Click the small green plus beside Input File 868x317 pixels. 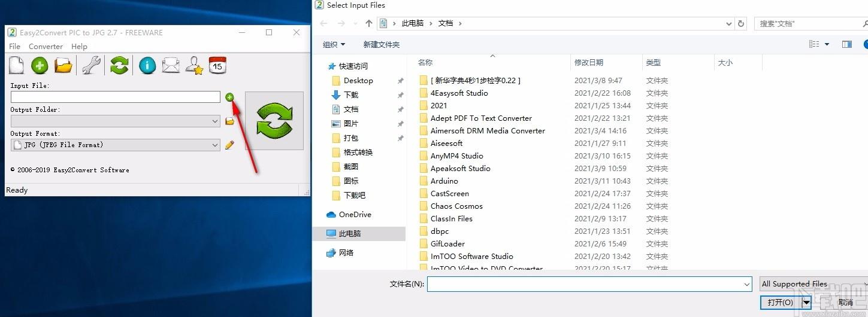pos(229,97)
